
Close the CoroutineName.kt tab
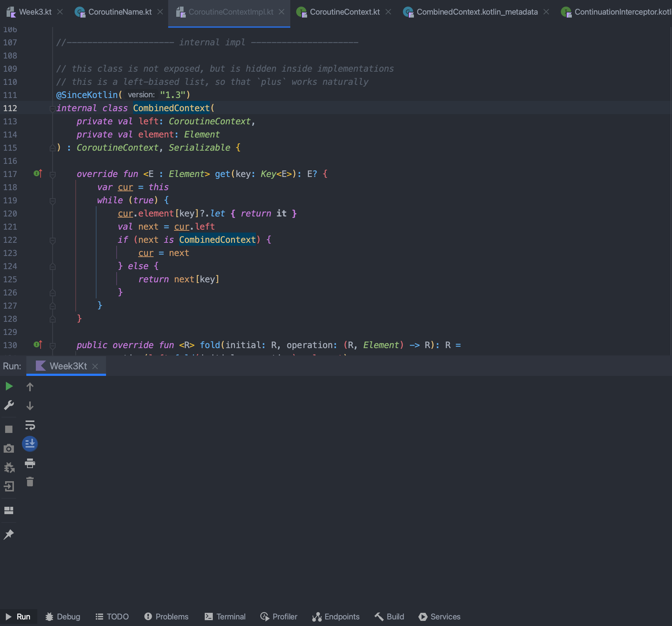pyautogui.click(x=160, y=12)
